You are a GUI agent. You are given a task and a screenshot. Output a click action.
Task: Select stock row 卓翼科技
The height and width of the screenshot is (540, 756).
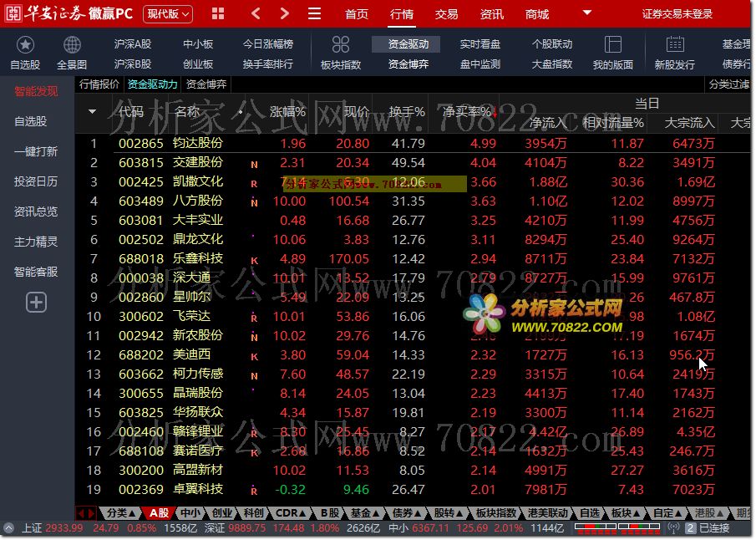pos(414,489)
